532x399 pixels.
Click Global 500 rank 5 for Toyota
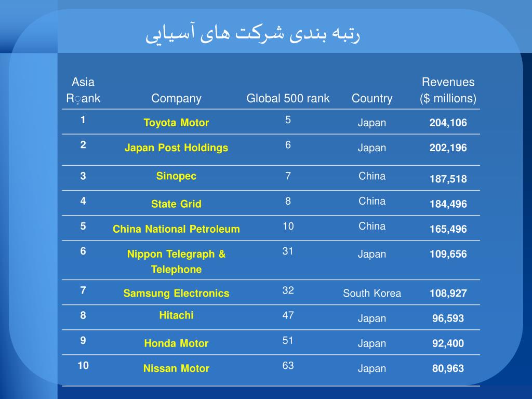tap(288, 120)
